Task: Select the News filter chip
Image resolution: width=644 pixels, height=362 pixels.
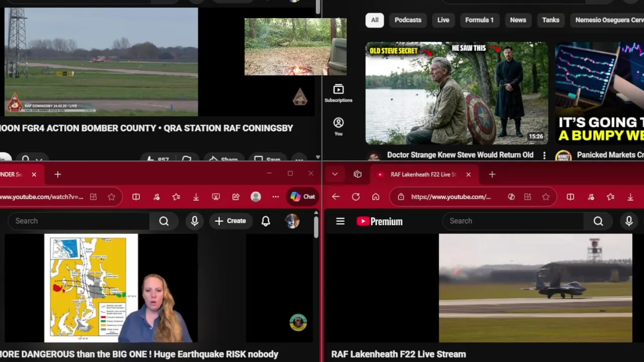Action: tap(518, 20)
